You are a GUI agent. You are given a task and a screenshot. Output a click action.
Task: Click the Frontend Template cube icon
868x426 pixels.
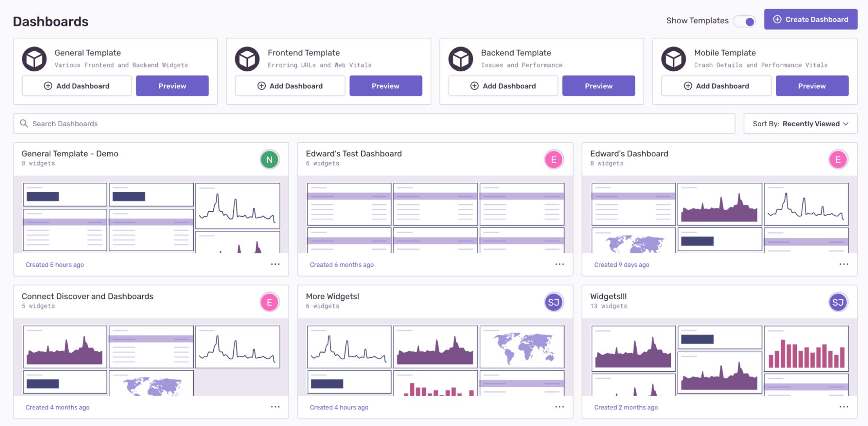click(248, 59)
